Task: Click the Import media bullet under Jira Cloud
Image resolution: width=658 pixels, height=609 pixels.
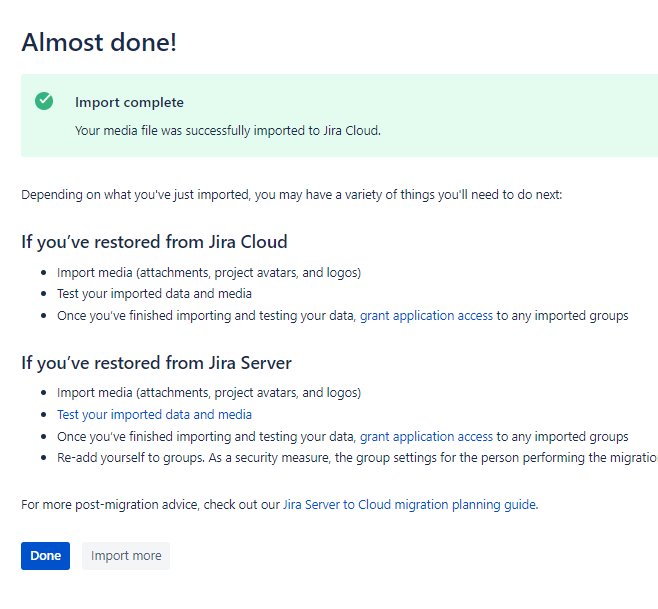Action: [209, 272]
